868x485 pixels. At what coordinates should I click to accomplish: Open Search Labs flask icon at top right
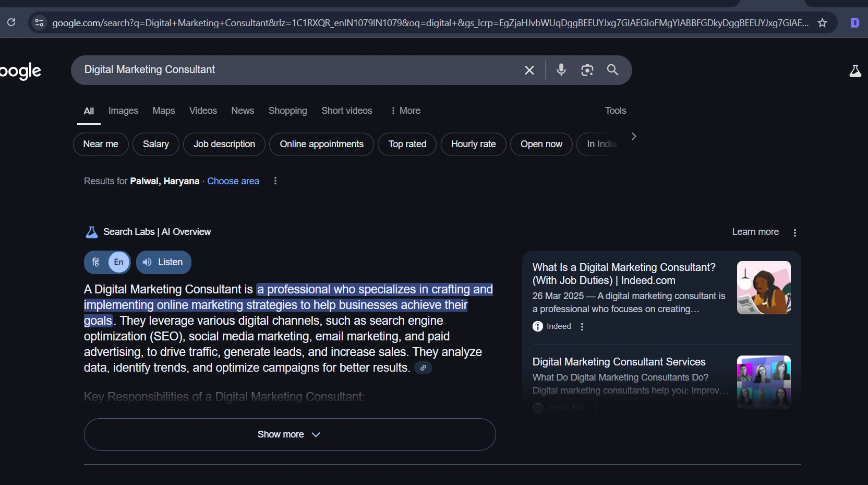pos(855,71)
